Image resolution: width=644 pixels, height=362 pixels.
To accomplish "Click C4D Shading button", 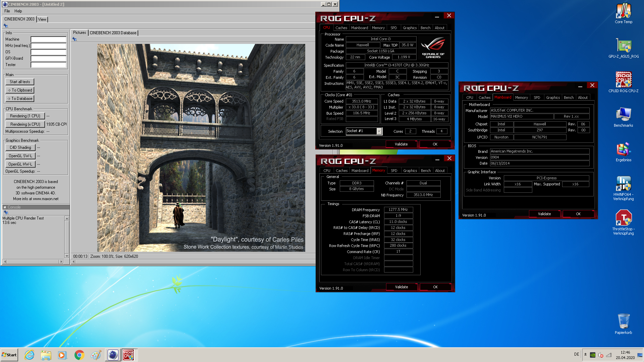I will click(x=20, y=147).
